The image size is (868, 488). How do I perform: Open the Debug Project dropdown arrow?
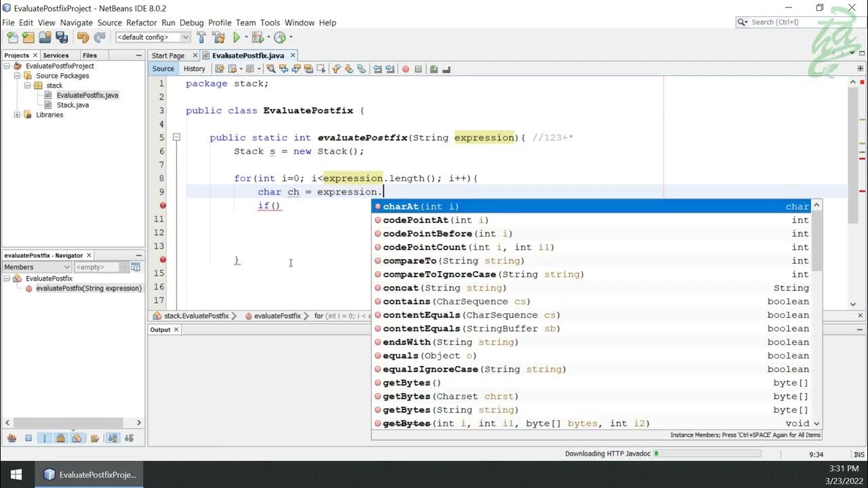tap(268, 37)
